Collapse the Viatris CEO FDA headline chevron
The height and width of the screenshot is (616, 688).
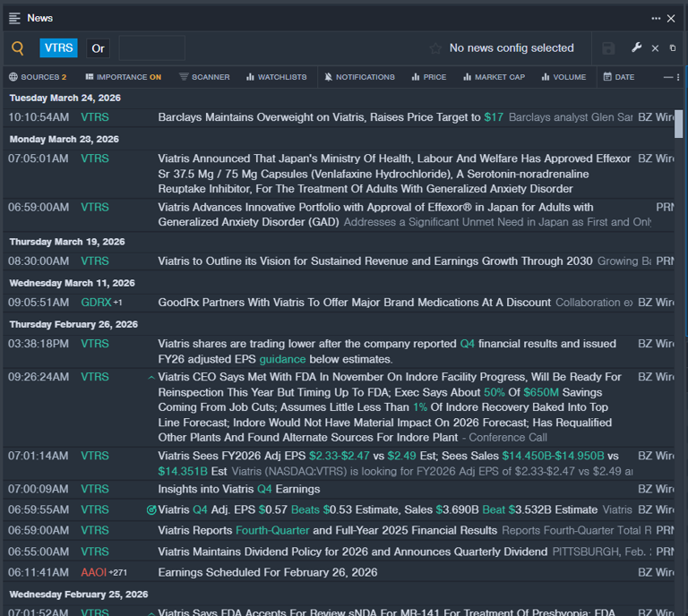tap(151, 378)
